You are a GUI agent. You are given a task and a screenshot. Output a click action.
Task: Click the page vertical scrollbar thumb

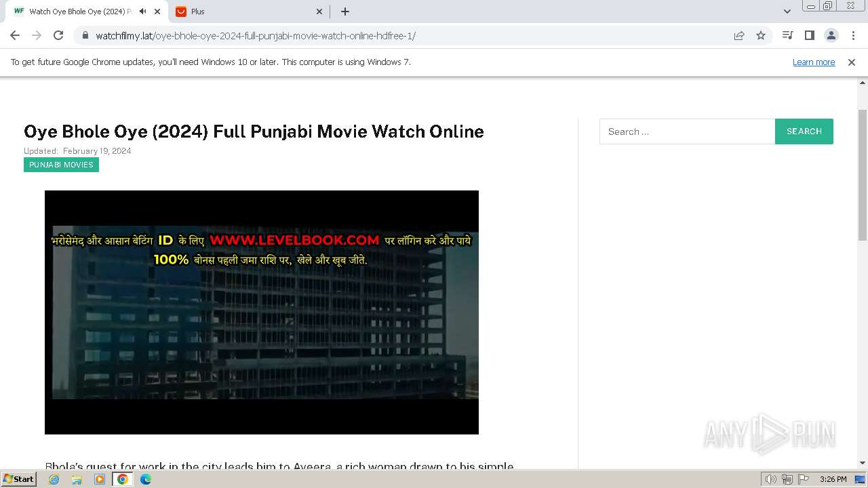(863, 175)
